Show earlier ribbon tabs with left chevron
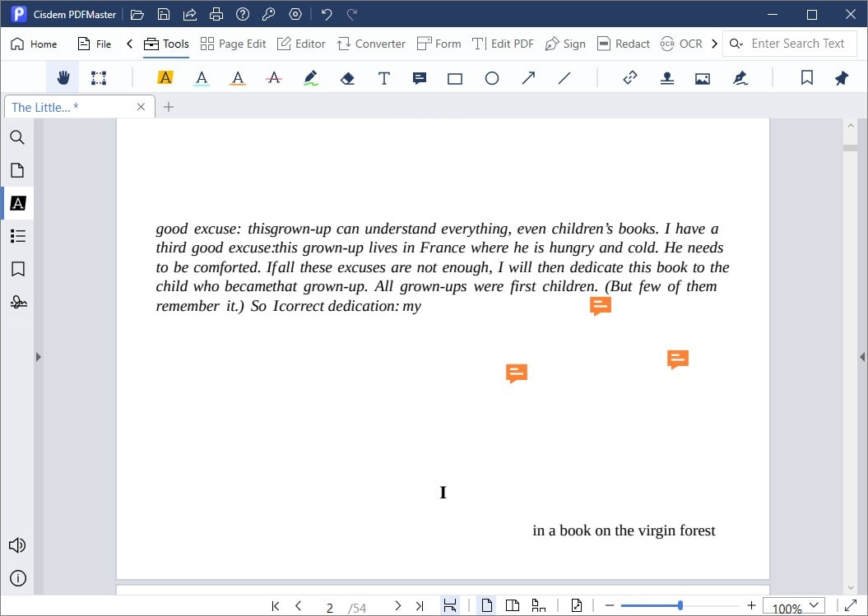The width and height of the screenshot is (868, 616). (x=129, y=44)
